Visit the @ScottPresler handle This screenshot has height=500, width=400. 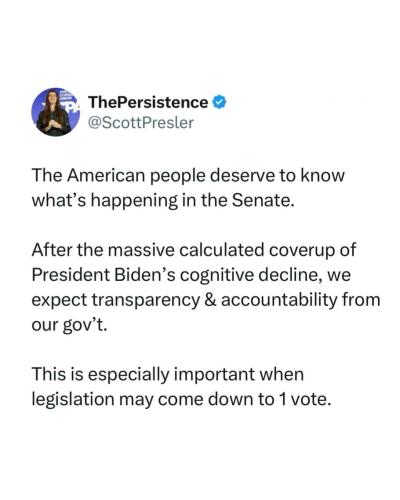pos(141,123)
